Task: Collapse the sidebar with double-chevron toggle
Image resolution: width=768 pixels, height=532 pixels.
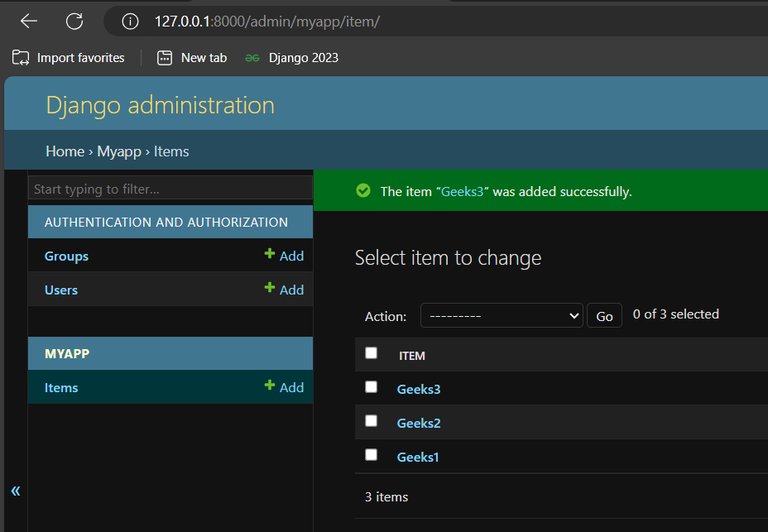Action: 15,491
